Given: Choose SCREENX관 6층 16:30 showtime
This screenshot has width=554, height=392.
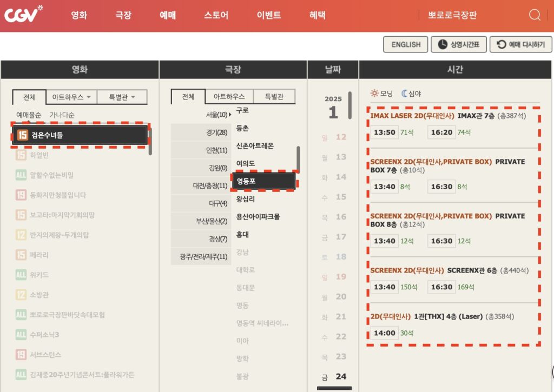Looking at the screenshot, I should [441, 287].
